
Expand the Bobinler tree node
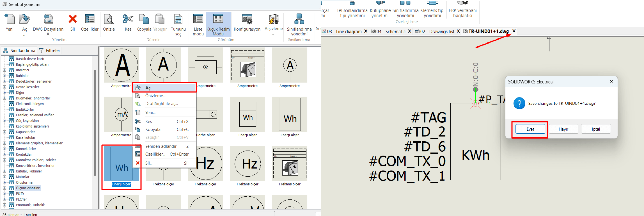[x=4, y=76]
